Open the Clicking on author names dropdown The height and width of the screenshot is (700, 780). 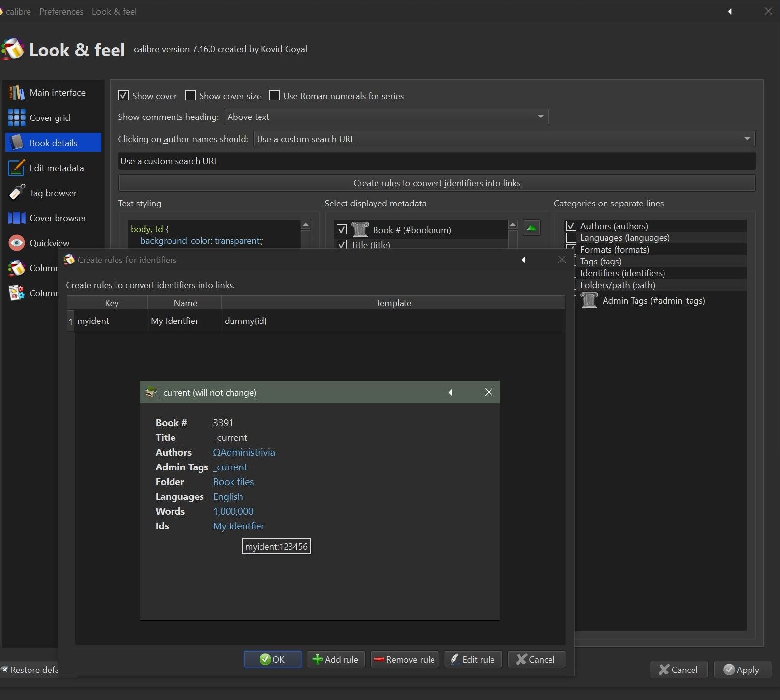(x=504, y=139)
